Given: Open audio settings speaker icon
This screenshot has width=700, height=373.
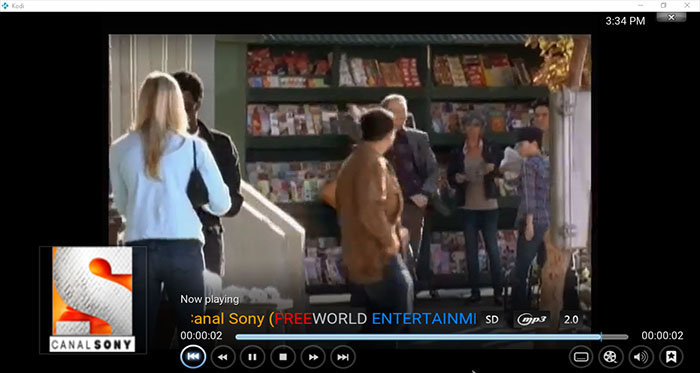Looking at the screenshot, I should click(641, 357).
